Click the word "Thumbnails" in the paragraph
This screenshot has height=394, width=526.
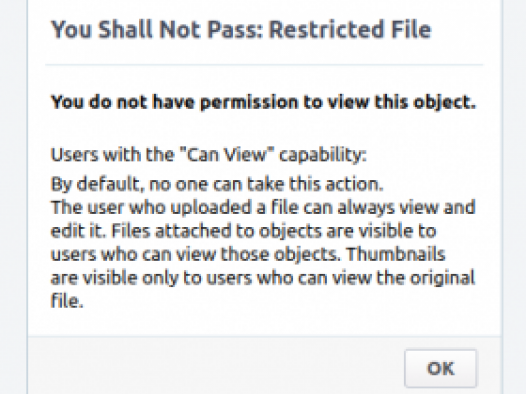396,254
